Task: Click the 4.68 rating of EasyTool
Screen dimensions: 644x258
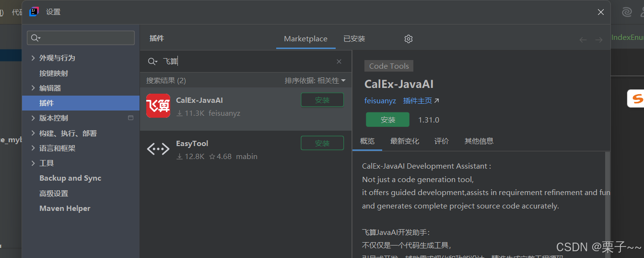Action: [x=220, y=157]
